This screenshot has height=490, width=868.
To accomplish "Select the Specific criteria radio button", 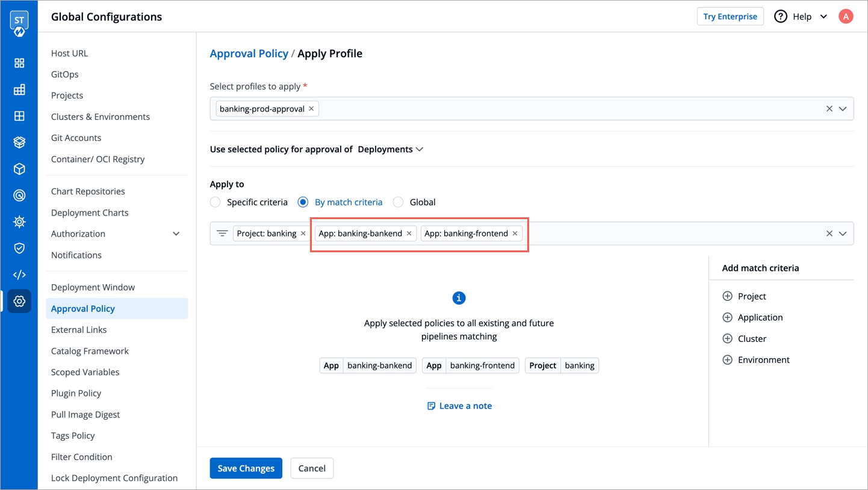I will pyautogui.click(x=215, y=202).
